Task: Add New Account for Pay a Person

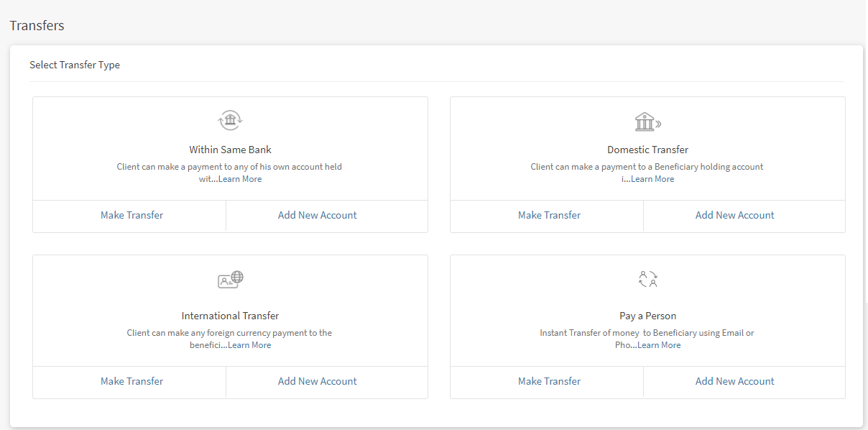Action: 734,381
